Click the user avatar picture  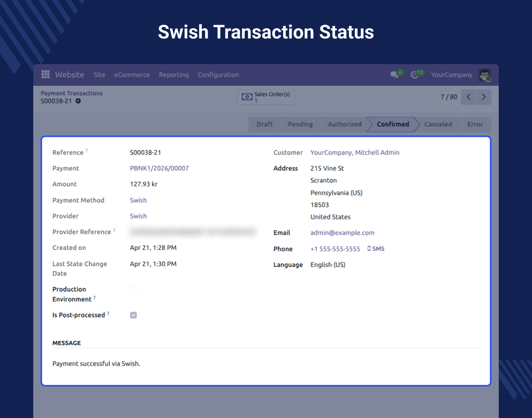pyautogui.click(x=484, y=75)
